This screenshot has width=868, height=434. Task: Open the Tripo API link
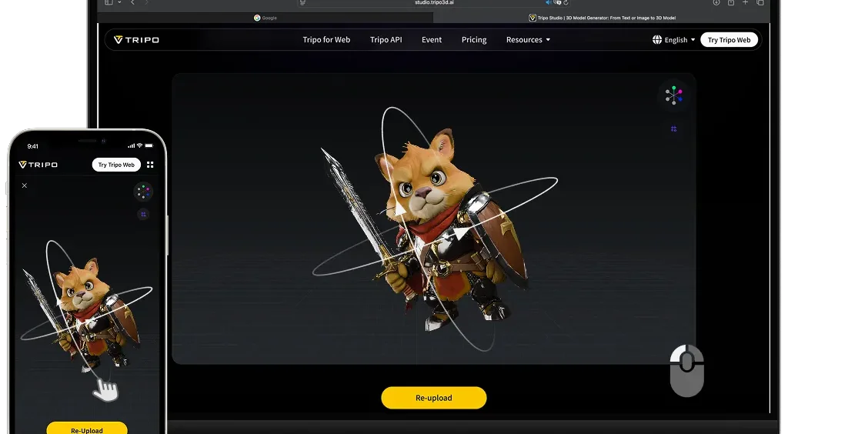[386, 40]
